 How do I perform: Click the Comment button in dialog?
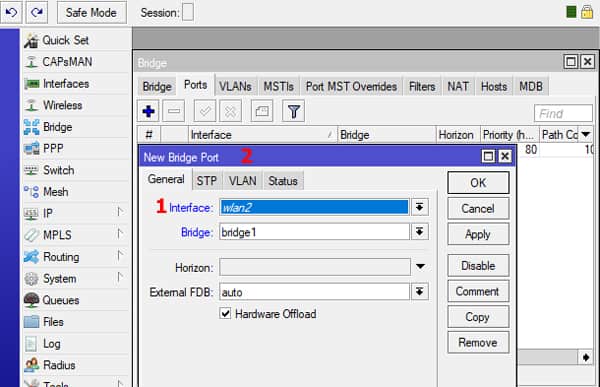[478, 291]
